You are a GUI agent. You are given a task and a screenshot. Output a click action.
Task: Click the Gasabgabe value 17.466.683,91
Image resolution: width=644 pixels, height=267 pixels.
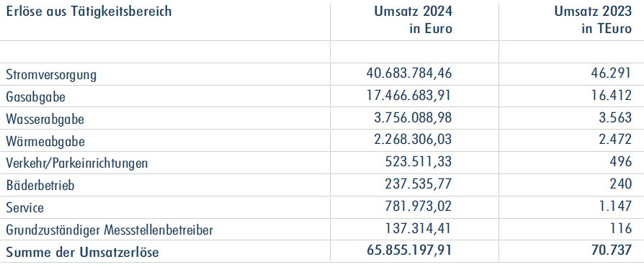(408, 96)
